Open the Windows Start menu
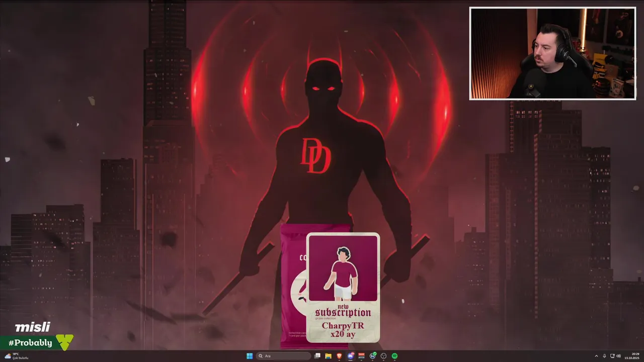 click(250, 356)
